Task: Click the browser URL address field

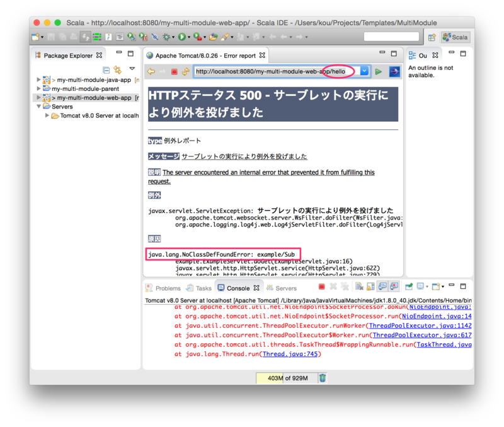Action: (277, 71)
